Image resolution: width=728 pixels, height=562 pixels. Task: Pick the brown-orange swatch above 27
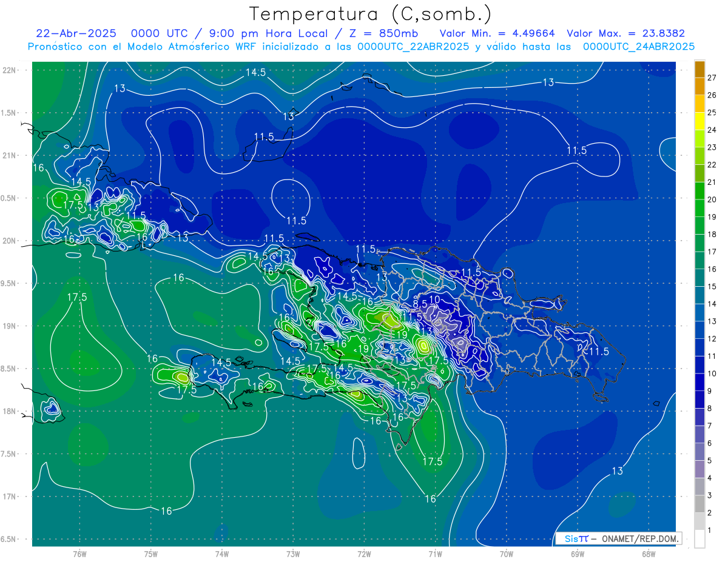[x=699, y=69]
